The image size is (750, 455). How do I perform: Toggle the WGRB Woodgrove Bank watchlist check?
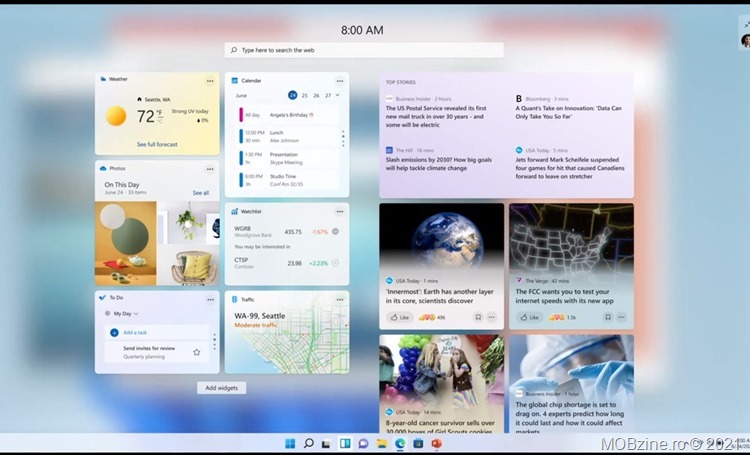(x=335, y=231)
